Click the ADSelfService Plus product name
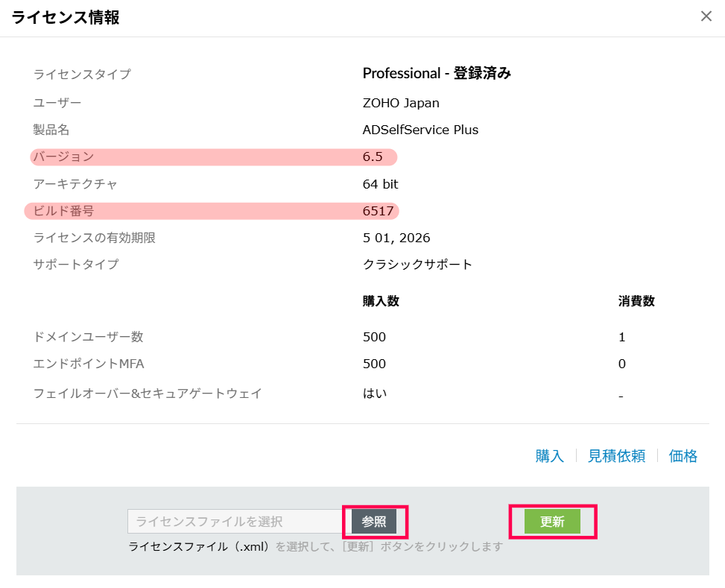The height and width of the screenshot is (588, 725). (x=420, y=130)
